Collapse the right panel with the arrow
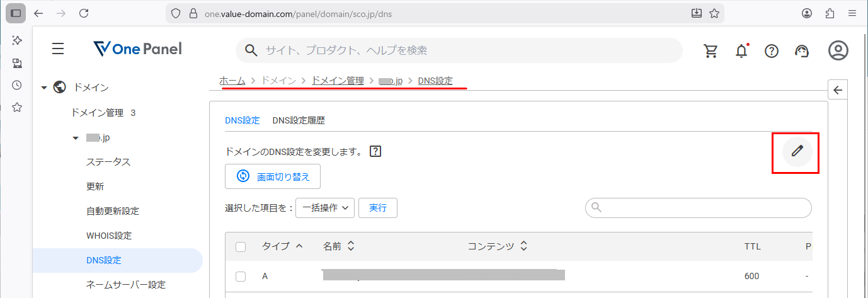The image size is (868, 298). [x=838, y=90]
